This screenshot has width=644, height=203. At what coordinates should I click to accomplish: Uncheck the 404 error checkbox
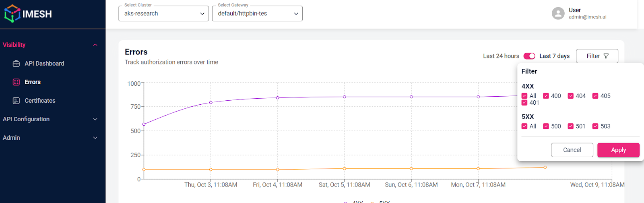[570, 96]
